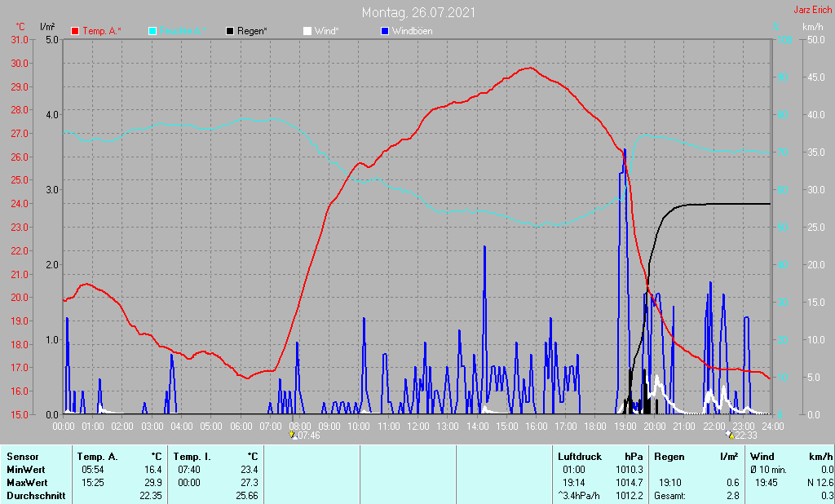
Task: Click the 35.0 km/h axis label
Action: (x=816, y=153)
